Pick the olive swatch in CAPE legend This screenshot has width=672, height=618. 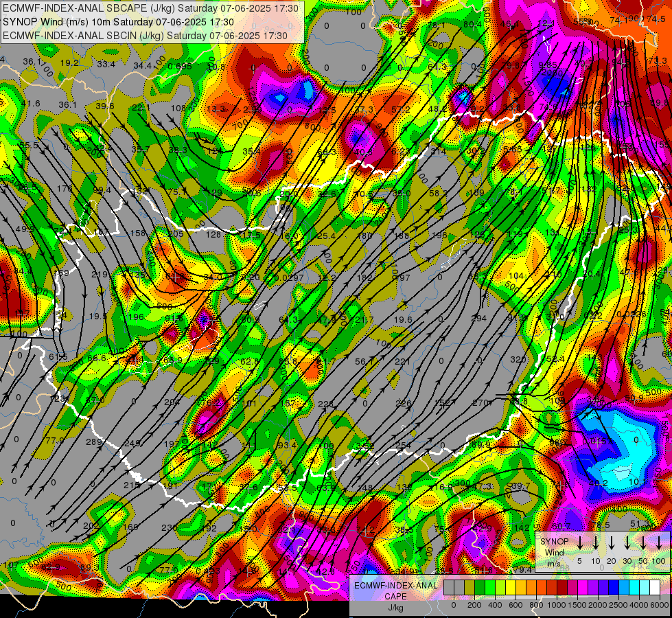point(470,588)
